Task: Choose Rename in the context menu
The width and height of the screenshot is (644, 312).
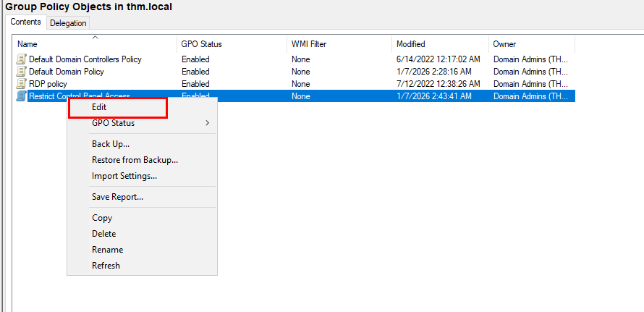Action: click(107, 250)
